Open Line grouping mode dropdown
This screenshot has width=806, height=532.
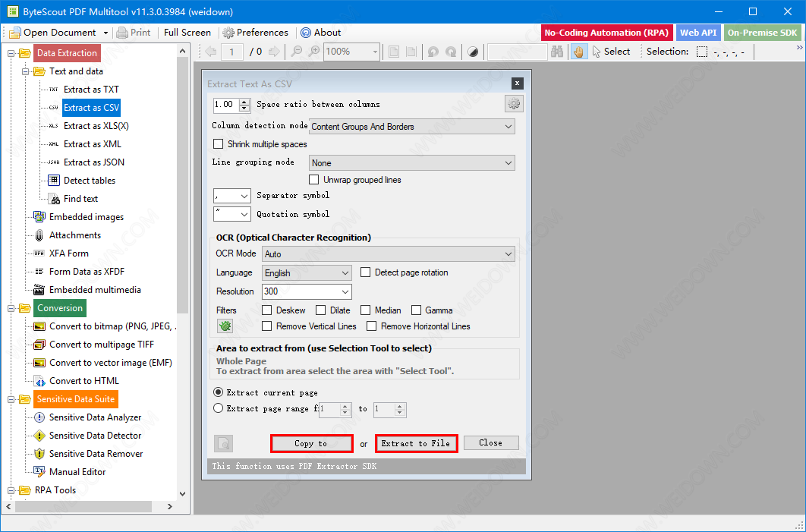[412, 163]
